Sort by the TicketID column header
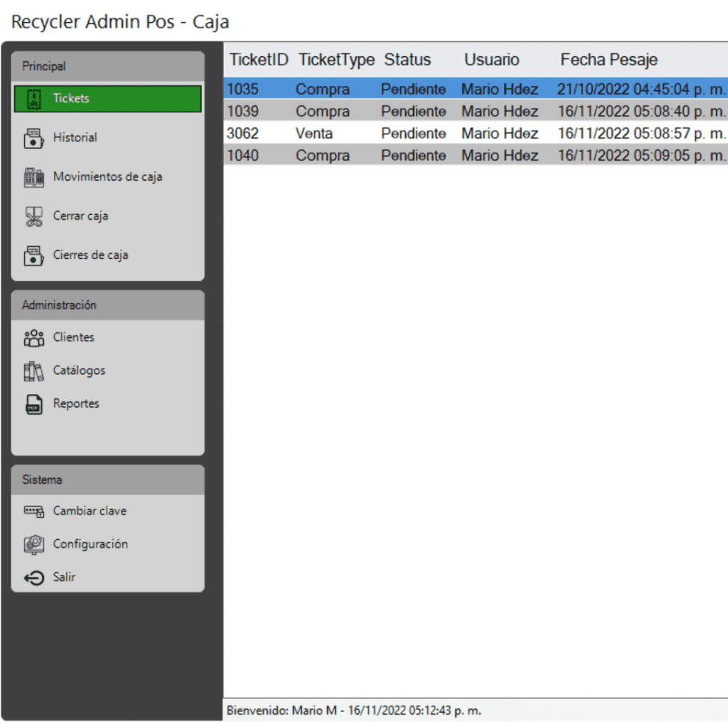Screen dimensions: 728x722 (x=258, y=60)
